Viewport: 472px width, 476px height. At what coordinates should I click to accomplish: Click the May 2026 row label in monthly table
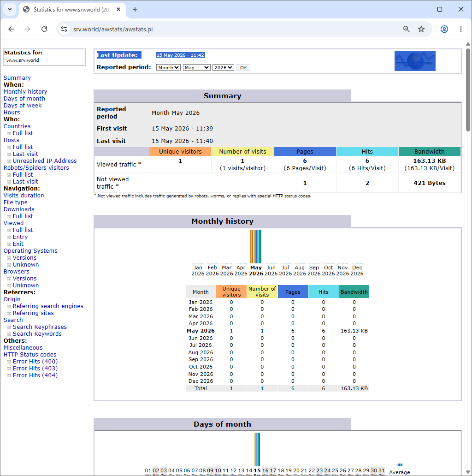(201, 331)
